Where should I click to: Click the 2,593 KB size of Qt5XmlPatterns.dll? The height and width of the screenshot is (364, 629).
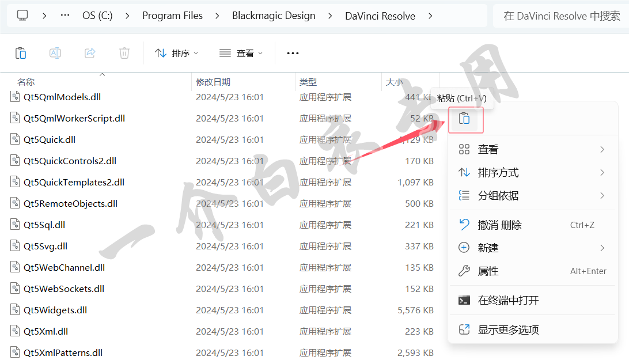416,352
